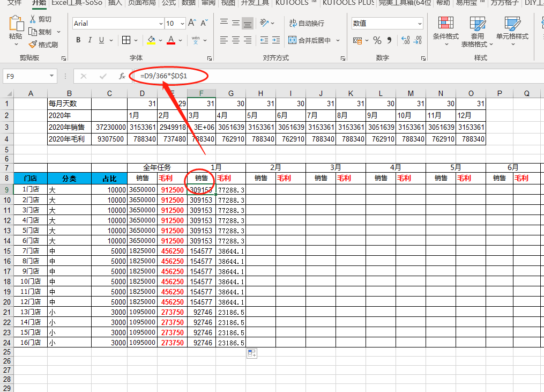Open Format as Table (套用表格格式)
The height and width of the screenshot is (392, 544).
[478, 31]
